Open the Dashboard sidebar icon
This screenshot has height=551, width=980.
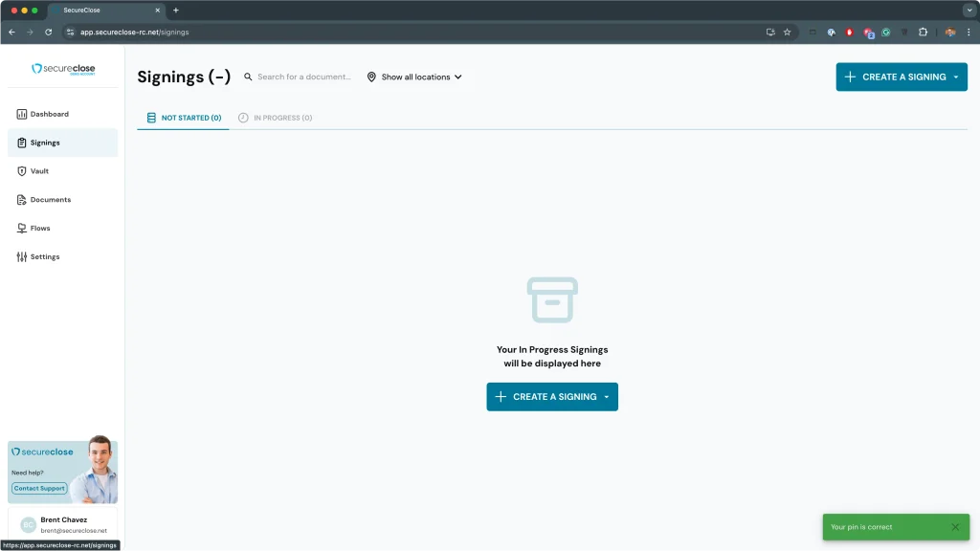[x=22, y=114]
